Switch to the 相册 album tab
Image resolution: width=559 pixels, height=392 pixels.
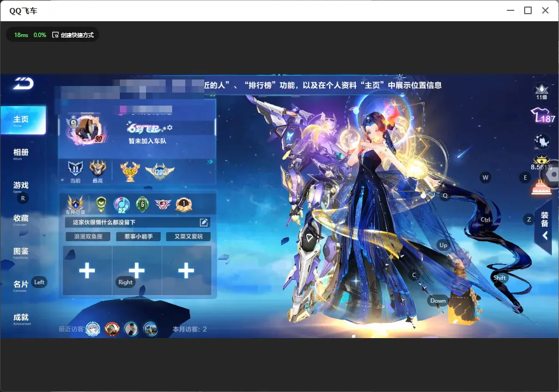(21, 153)
